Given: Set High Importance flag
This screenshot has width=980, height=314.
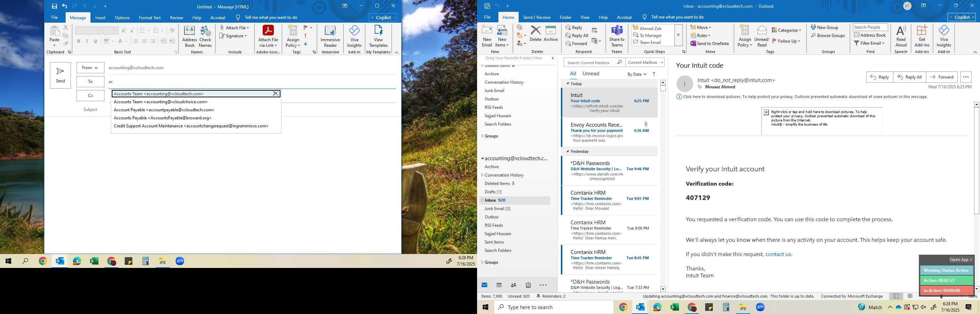Looking at the screenshot, I should click(x=306, y=36).
